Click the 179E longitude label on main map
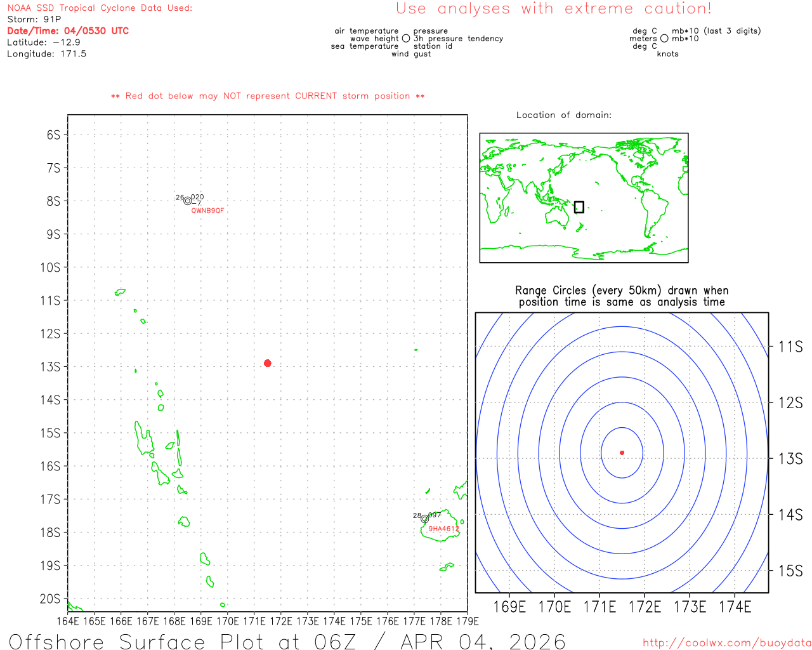This screenshot has width=812, height=650. tap(468, 621)
